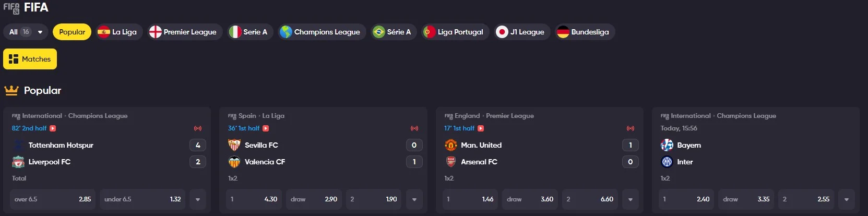The height and width of the screenshot is (216, 868).
Task: Click live signal icon on Sevilla card
Action: 414,128
